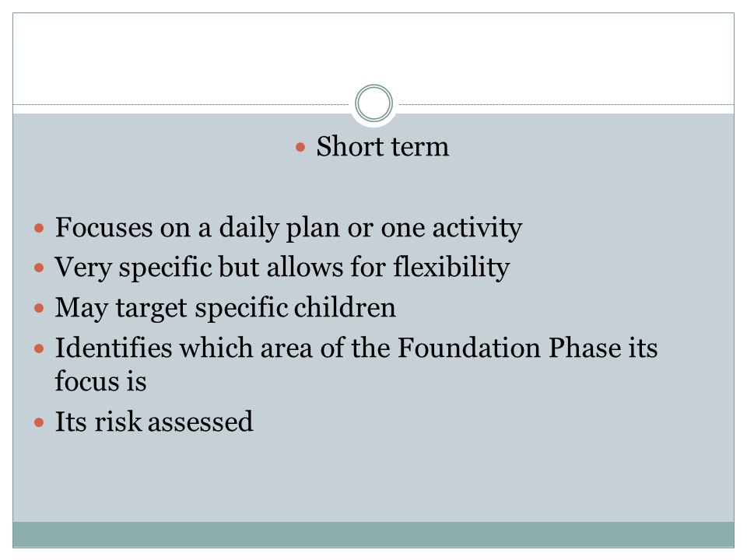Select the bullet before Its risk assessed
The width and height of the screenshot is (747, 560).
pyautogui.click(x=39, y=422)
